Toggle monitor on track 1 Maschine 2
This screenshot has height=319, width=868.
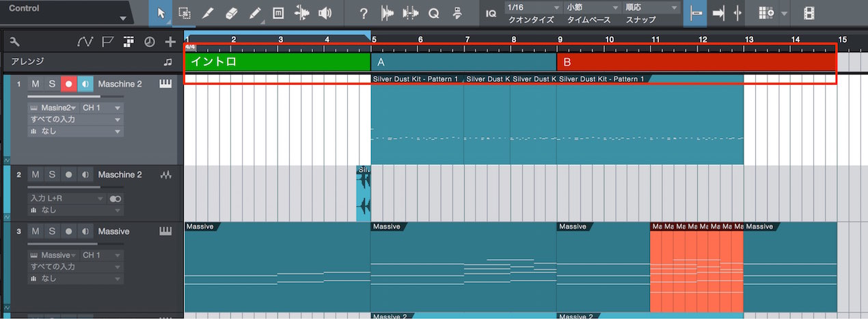click(85, 84)
